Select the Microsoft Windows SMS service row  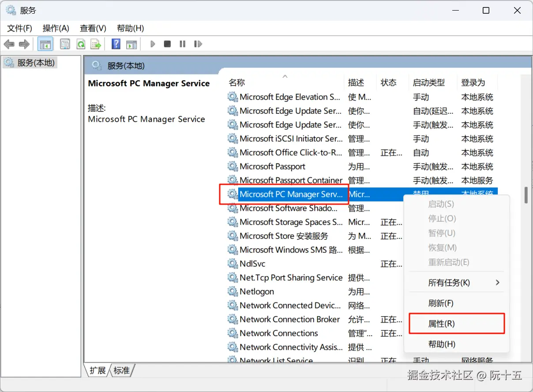(x=362, y=250)
